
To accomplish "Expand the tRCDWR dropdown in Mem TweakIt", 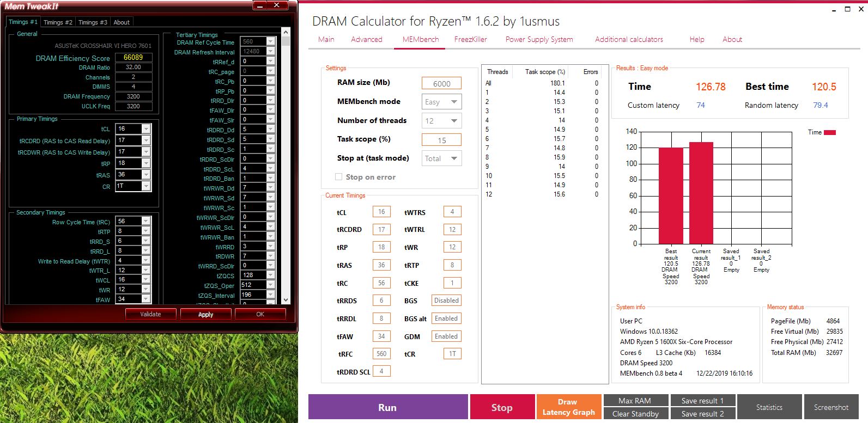I will [146, 152].
